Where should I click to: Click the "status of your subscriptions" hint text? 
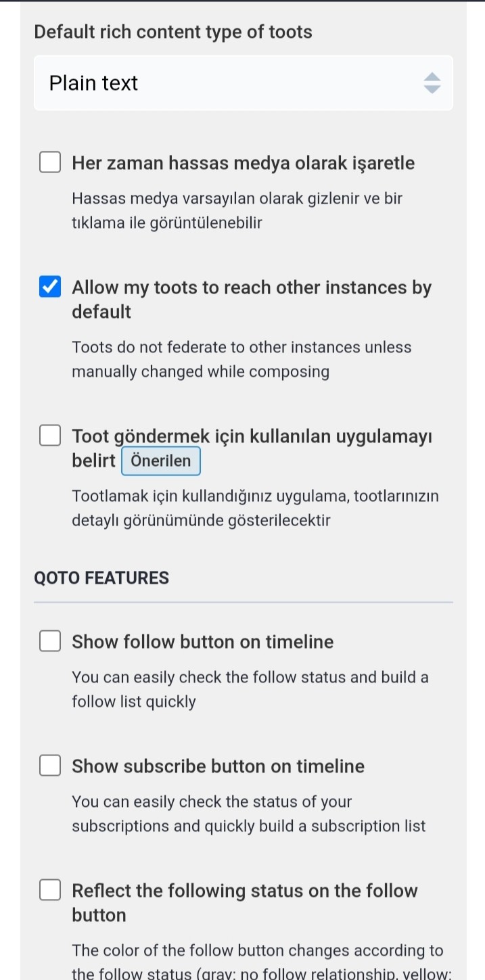pos(248,814)
